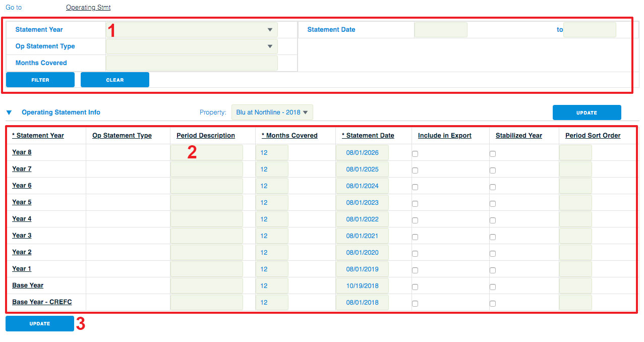Edit the Statement Date 08/01/2021 field
Screen dimensions: 644x342
(362, 236)
